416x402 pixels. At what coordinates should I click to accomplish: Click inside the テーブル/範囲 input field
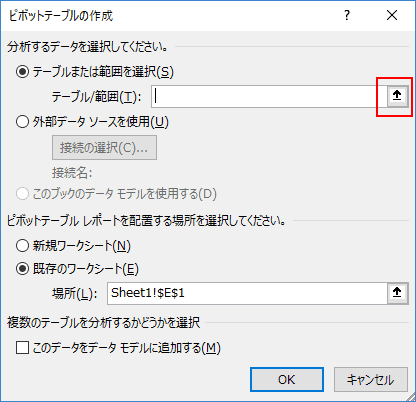coord(269,96)
